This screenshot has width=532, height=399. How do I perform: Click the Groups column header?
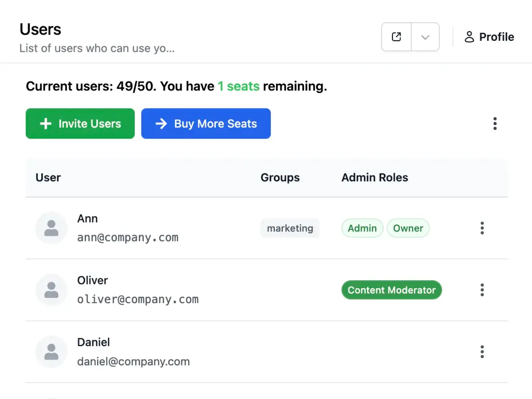coord(280,178)
